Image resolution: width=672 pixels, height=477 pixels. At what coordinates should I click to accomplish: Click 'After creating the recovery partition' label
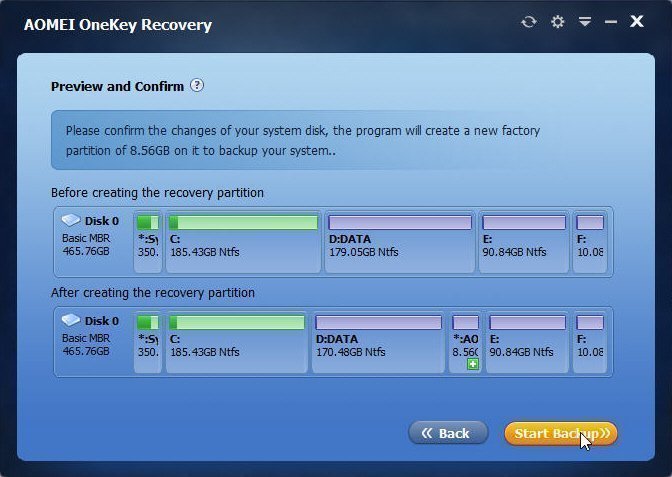click(153, 293)
